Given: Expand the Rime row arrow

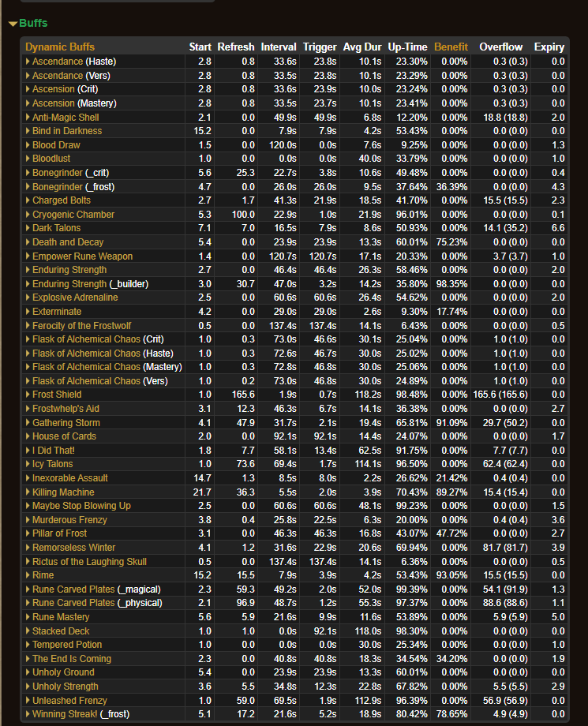Looking at the screenshot, I should (x=28, y=575).
